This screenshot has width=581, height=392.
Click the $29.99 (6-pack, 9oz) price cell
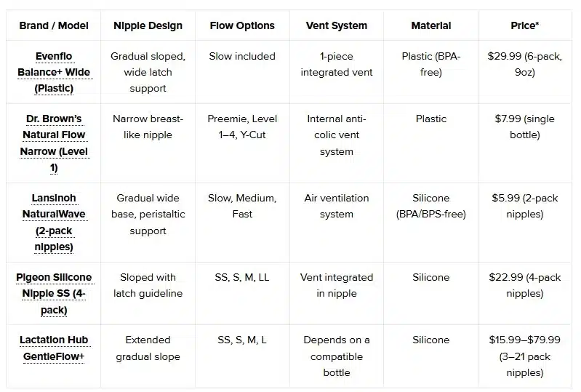pyautogui.click(x=525, y=64)
